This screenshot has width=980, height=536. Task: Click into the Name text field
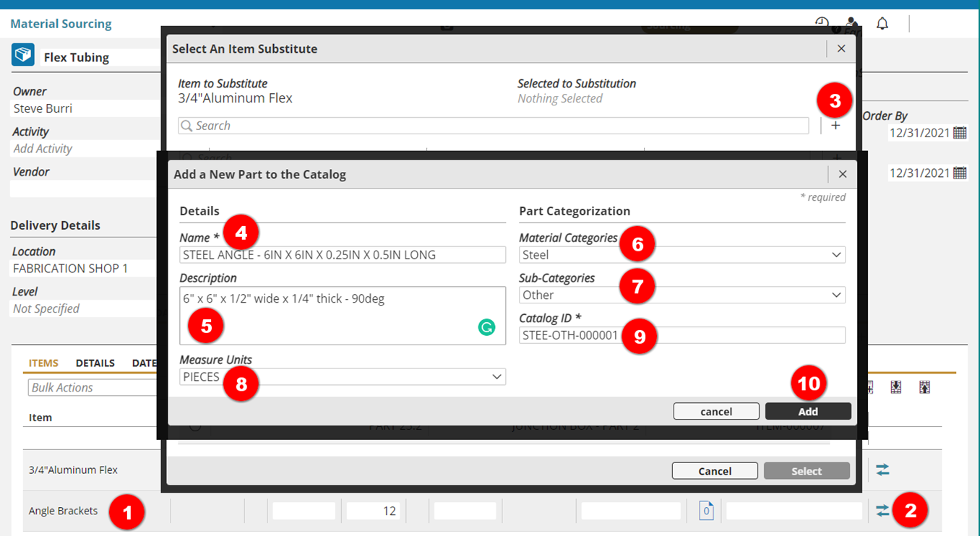pos(343,254)
